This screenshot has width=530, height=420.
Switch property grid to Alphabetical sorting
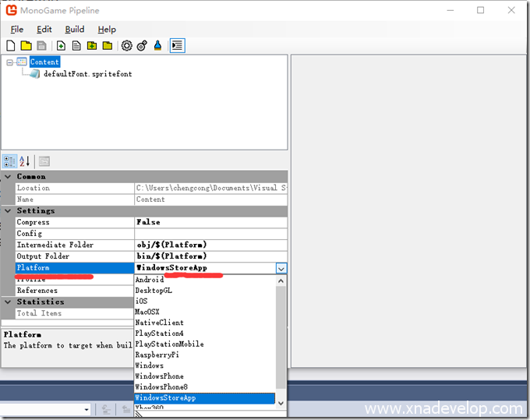click(24, 161)
